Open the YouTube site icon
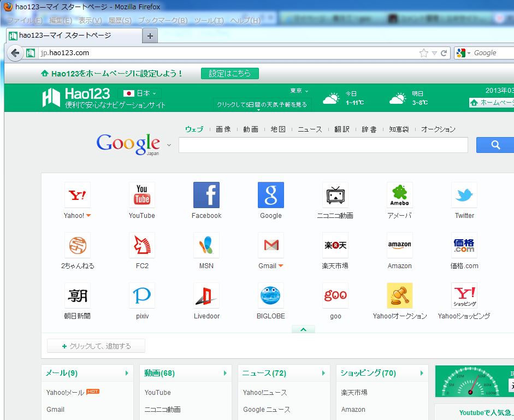 tap(142, 195)
